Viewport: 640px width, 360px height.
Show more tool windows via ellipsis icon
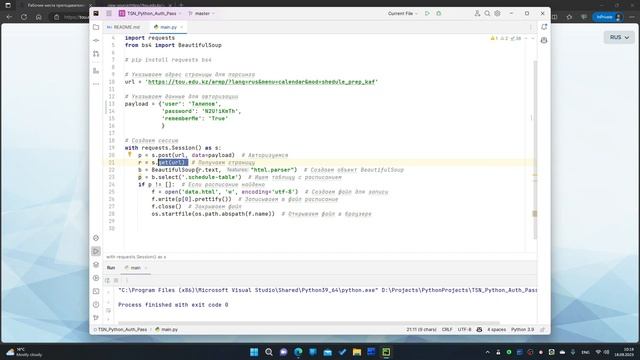point(96,84)
